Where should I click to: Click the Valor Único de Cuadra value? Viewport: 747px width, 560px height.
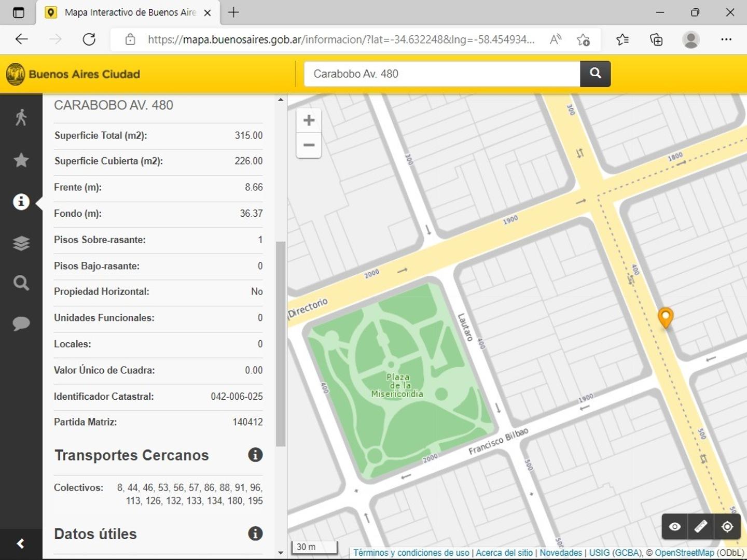coord(254,370)
